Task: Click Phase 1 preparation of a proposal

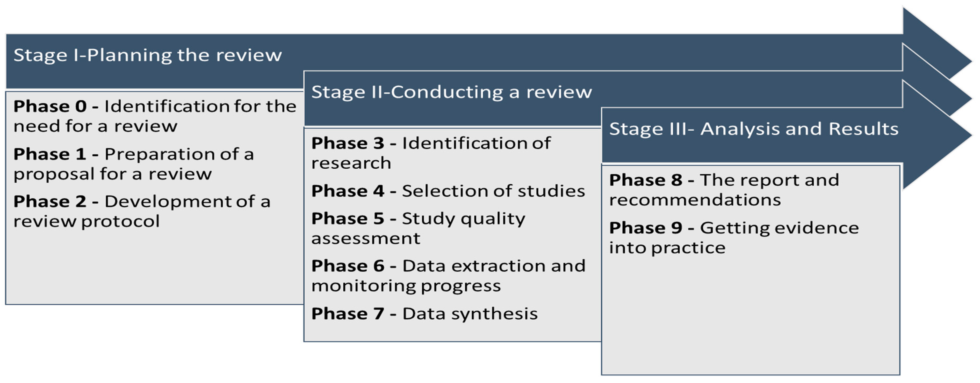Action: pyautogui.click(x=133, y=164)
